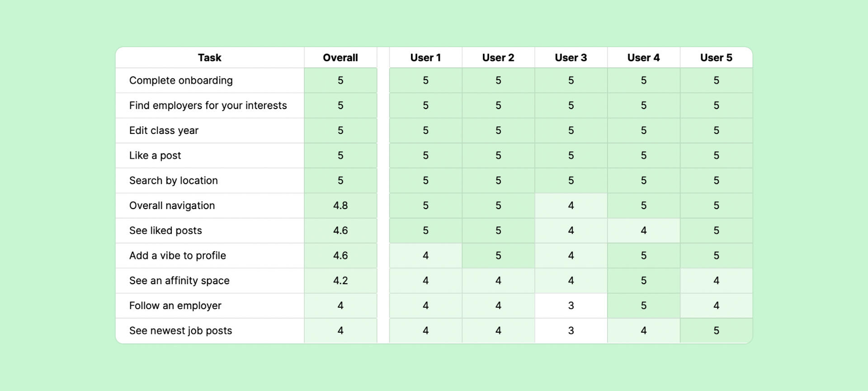Click the User 4 column header
Image resolution: width=868 pixels, height=391 pixels.
pyautogui.click(x=643, y=58)
